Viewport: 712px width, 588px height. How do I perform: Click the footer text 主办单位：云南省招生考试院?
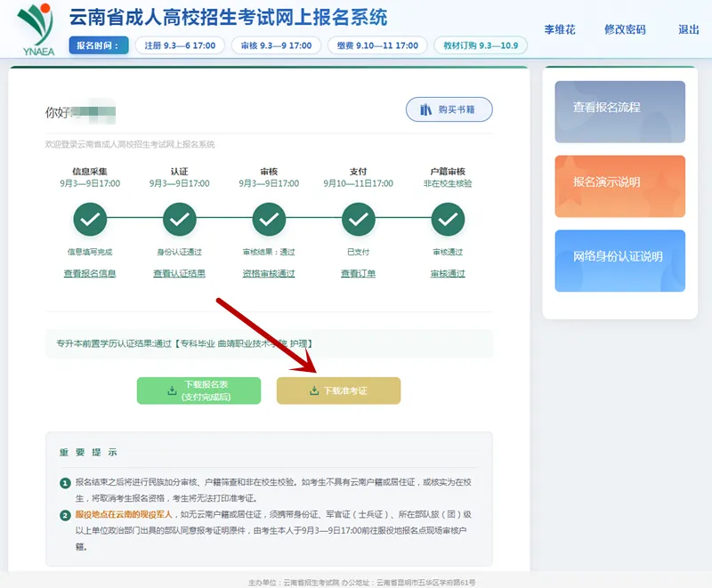pos(294,582)
